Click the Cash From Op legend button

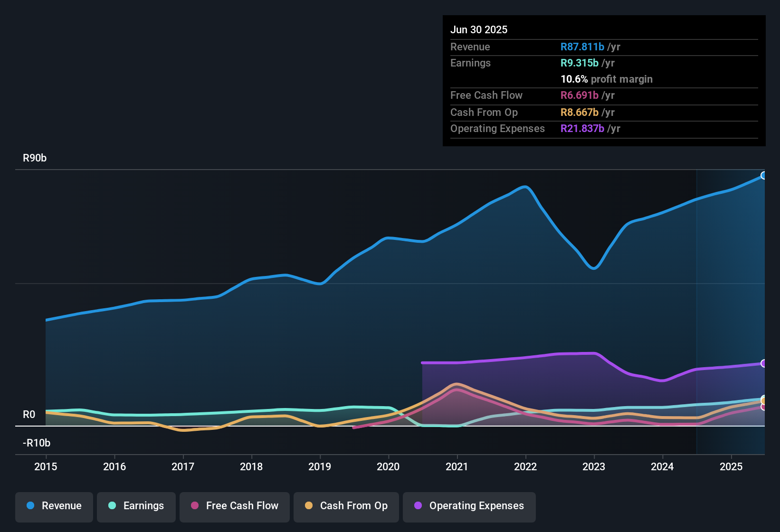[x=346, y=506]
